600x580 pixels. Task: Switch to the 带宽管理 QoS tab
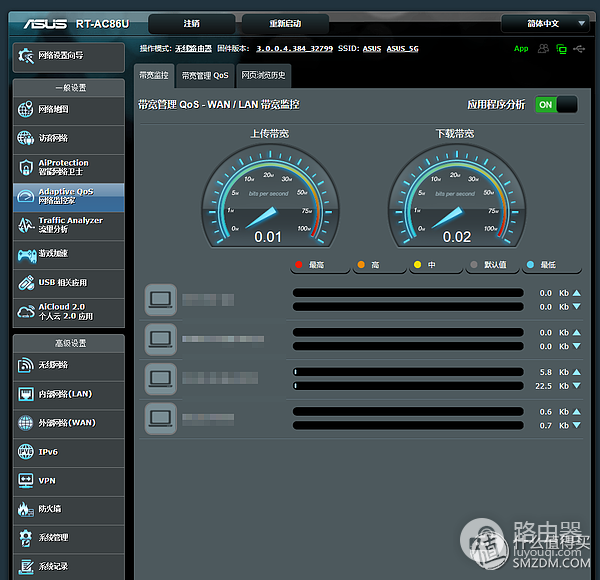pos(205,75)
